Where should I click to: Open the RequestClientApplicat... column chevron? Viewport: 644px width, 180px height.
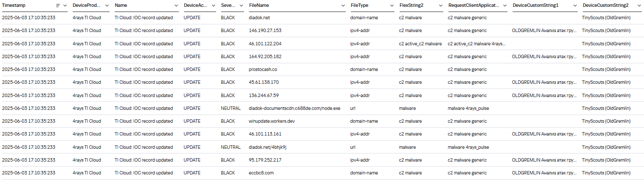tap(505, 6)
